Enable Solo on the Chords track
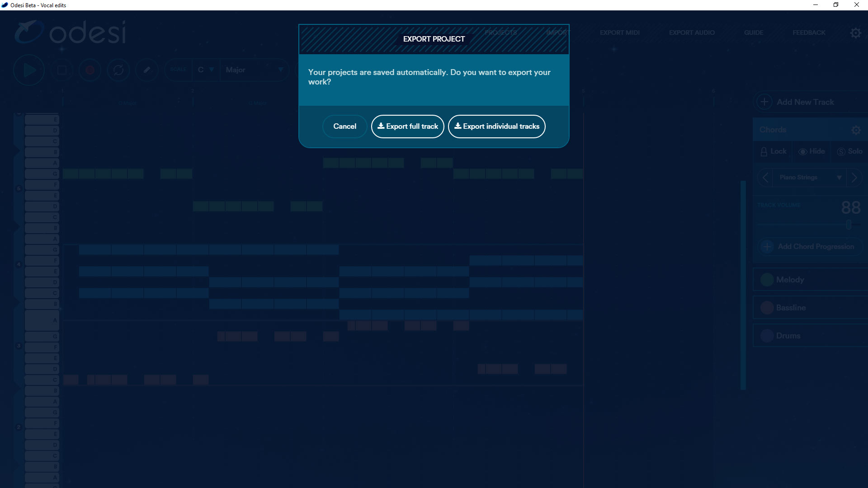Viewport: 868px width, 488px height. 849,151
